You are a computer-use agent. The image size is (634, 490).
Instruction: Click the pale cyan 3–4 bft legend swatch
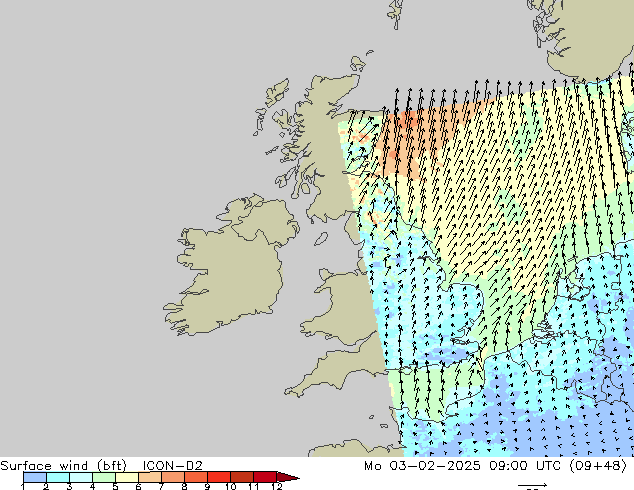tap(81, 477)
